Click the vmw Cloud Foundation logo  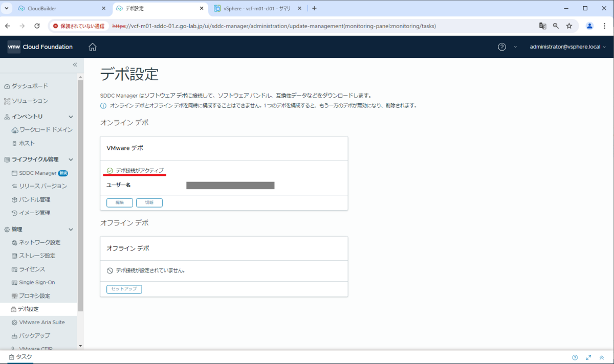(40, 47)
